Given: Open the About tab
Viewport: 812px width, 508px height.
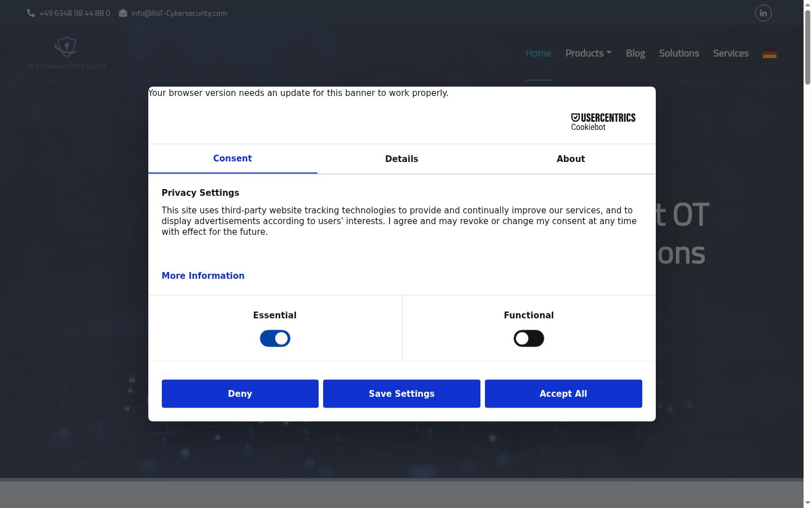Looking at the screenshot, I should (x=571, y=159).
